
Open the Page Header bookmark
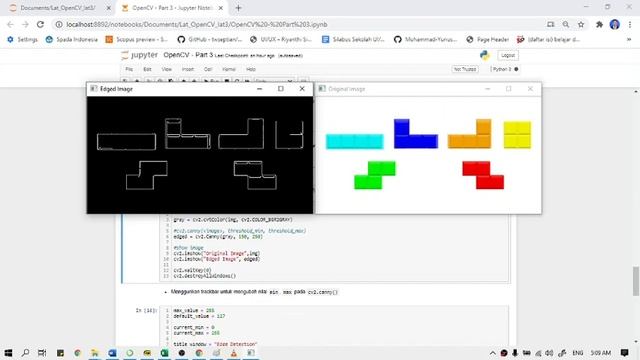(x=488, y=40)
